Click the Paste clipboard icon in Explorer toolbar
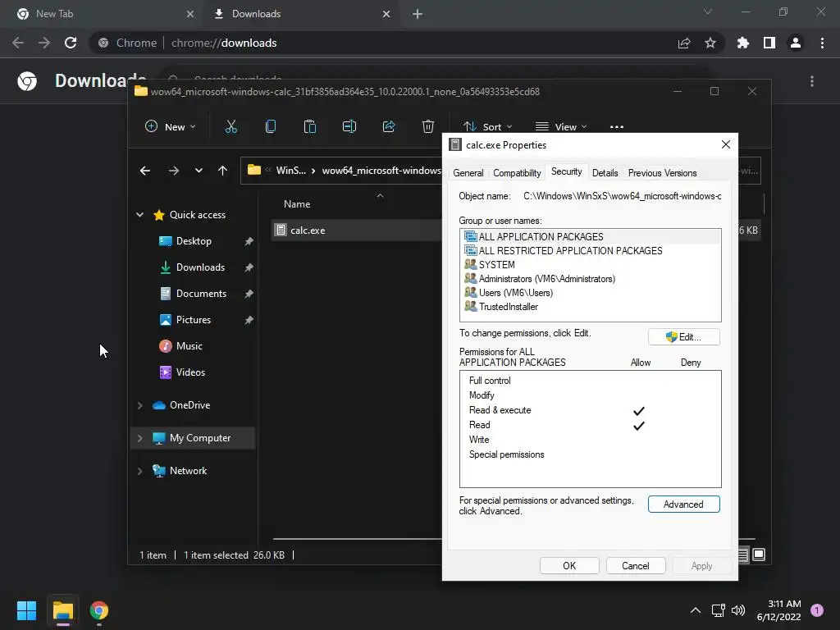Screen dimensions: 840x630 [309, 126]
